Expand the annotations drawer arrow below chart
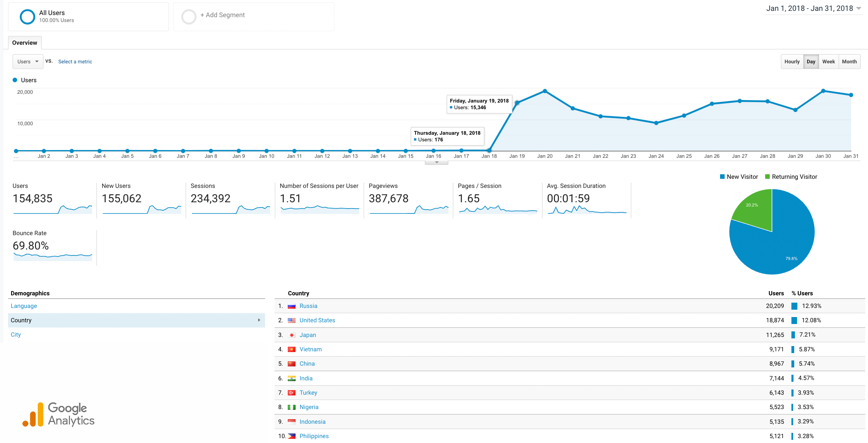This screenshot has width=868, height=443. pos(436,162)
